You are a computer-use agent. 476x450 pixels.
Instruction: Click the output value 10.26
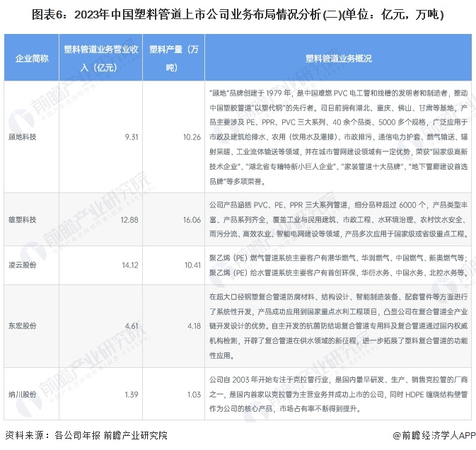point(192,137)
